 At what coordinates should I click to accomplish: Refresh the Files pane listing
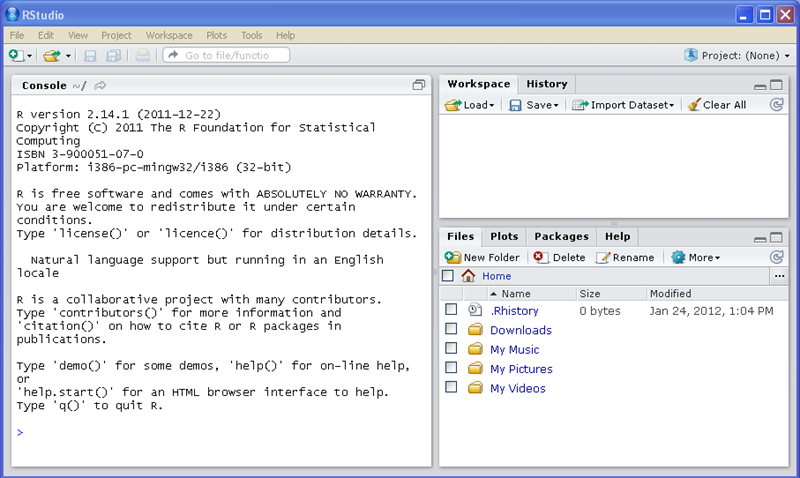pos(777,257)
